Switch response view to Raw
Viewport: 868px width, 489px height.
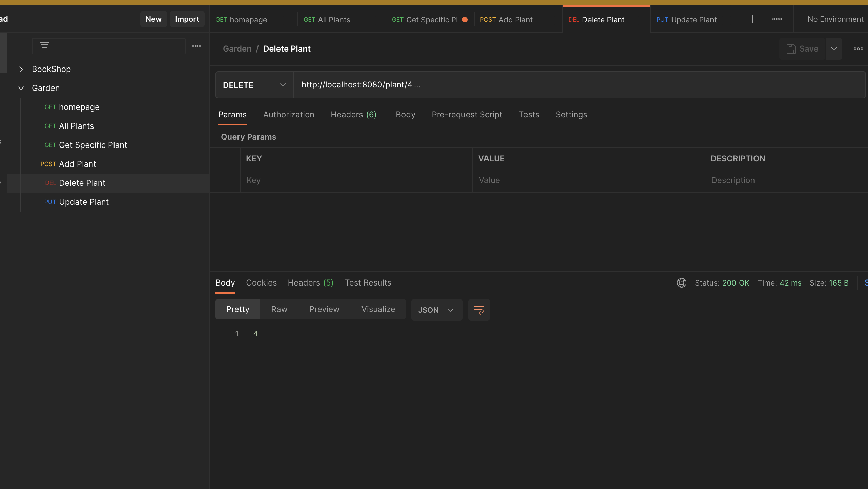click(279, 309)
